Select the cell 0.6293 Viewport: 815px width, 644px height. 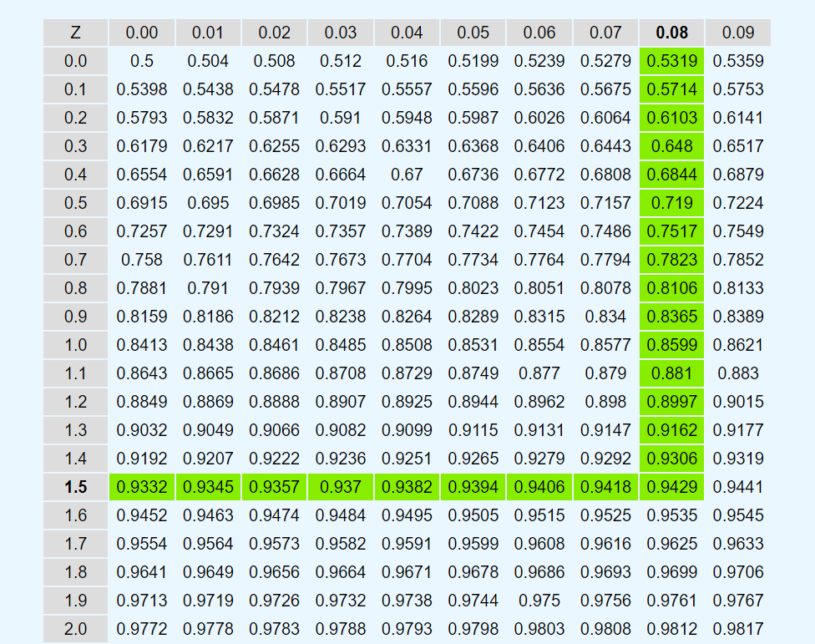tap(341, 146)
